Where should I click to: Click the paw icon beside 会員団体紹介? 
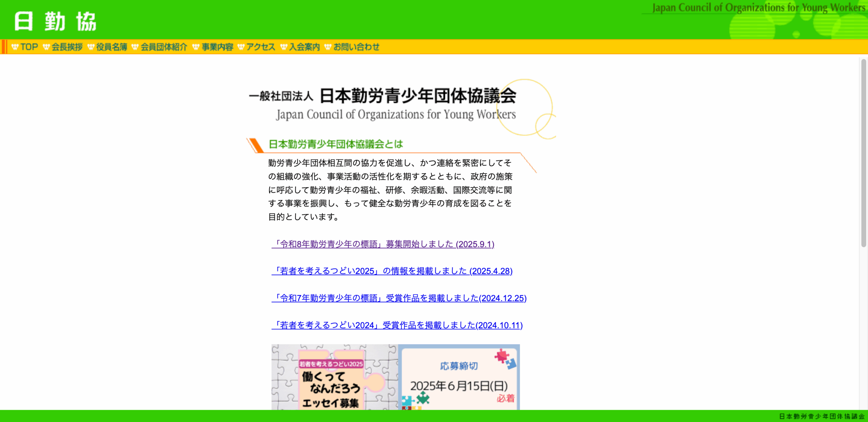coord(135,47)
